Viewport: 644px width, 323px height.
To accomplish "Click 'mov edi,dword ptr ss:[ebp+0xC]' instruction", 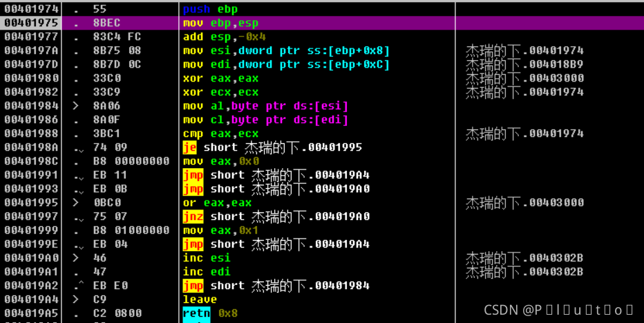I will pyautogui.click(x=286, y=64).
